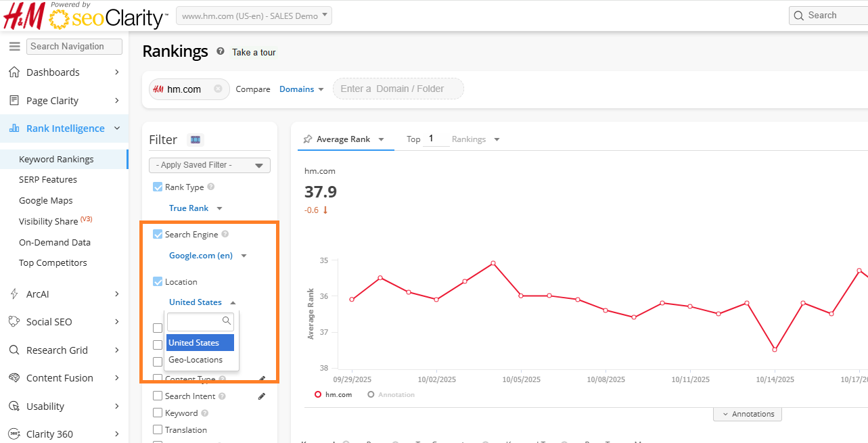
Task: Select Geo-Locations from the location list
Action: click(x=196, y=360)
